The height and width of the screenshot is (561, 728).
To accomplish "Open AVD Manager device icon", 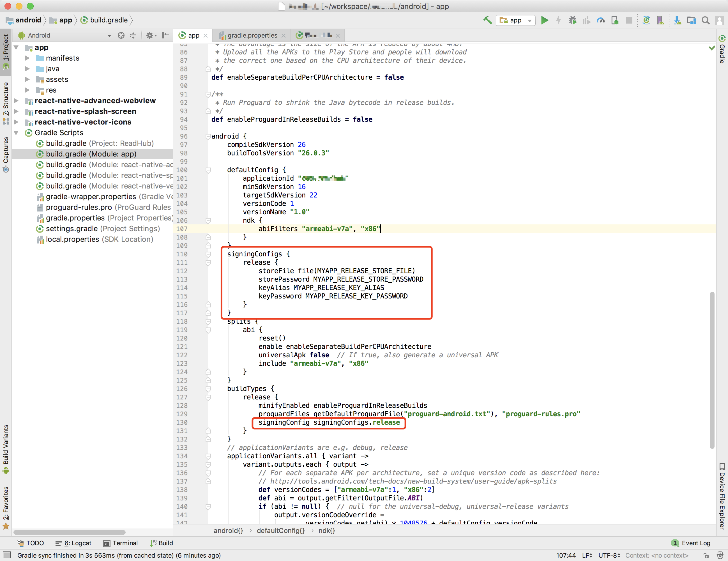I will pyautogui.click(x=660, y=20).
